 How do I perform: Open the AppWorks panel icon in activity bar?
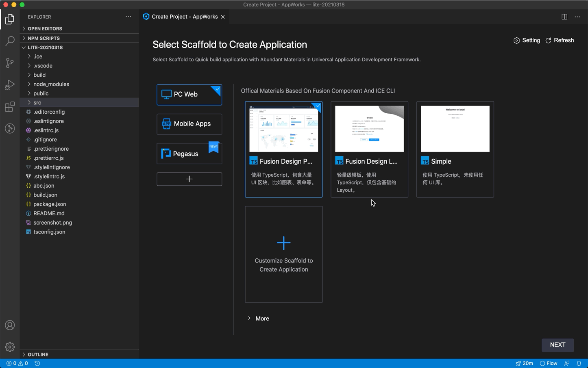point(10,129)
